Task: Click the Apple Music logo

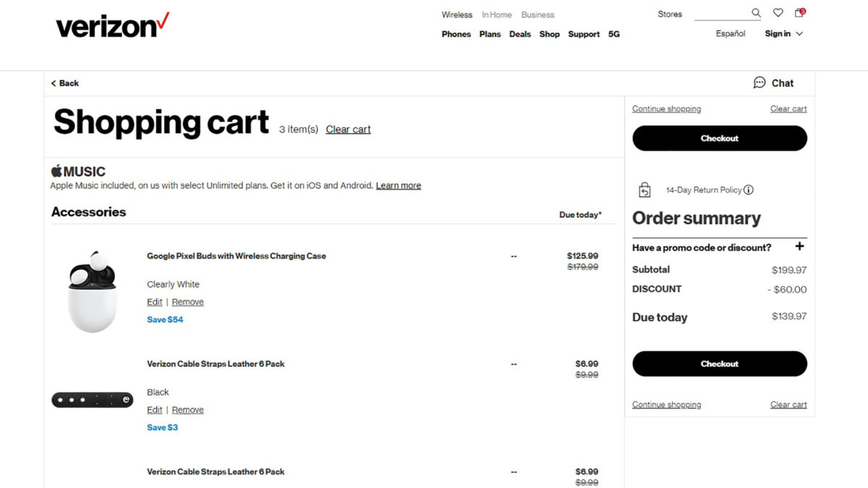Action: pyautogui.click(x=78, y=171)
